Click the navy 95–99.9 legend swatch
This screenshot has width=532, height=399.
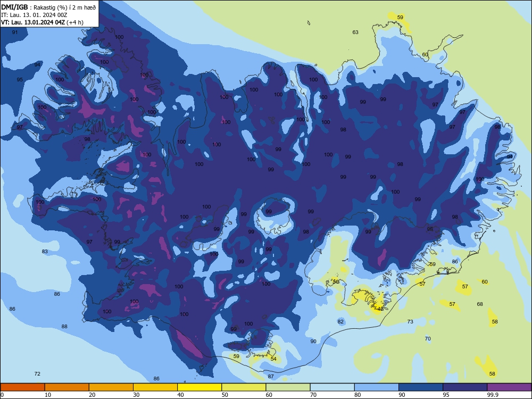465,387
